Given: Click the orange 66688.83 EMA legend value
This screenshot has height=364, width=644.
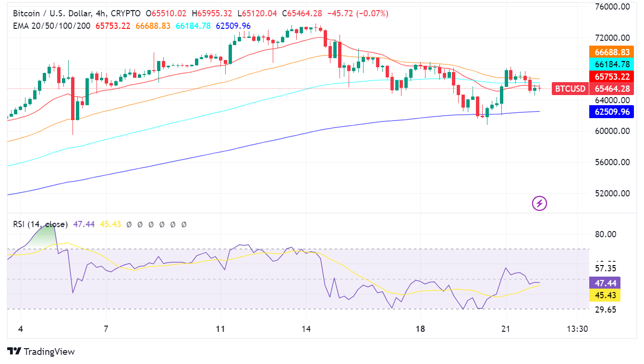Looking at the screenshot, I should pos(153,26).
